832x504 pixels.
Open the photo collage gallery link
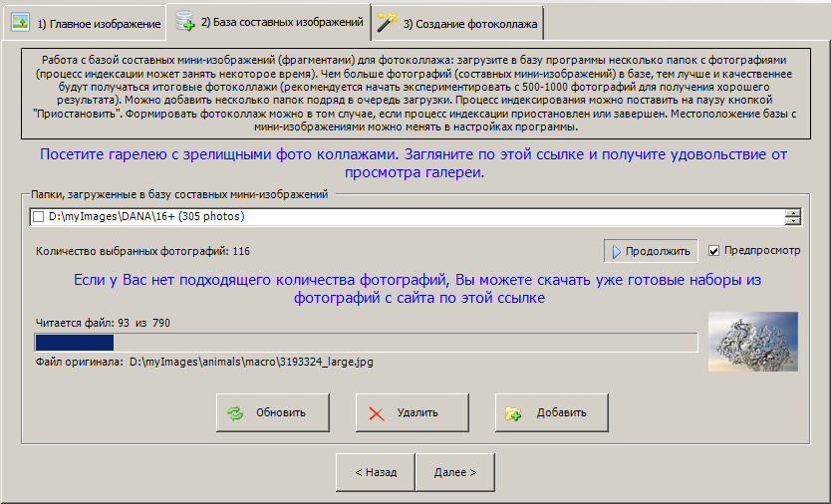point(415,163)
